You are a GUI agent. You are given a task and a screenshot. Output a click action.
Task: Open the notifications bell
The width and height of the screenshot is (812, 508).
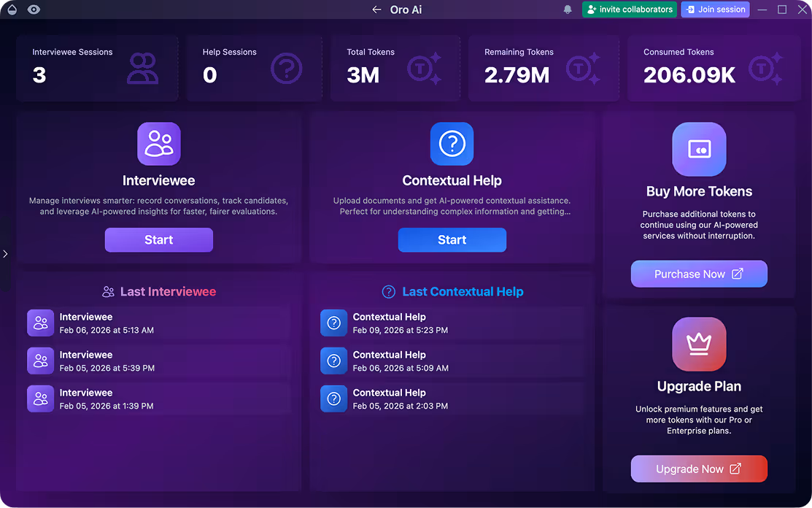(x=568, y=9)
